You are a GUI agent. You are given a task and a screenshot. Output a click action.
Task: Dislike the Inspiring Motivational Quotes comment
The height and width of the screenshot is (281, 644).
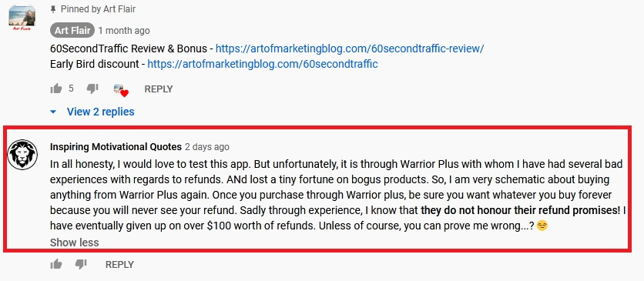(x=81, y=265)
